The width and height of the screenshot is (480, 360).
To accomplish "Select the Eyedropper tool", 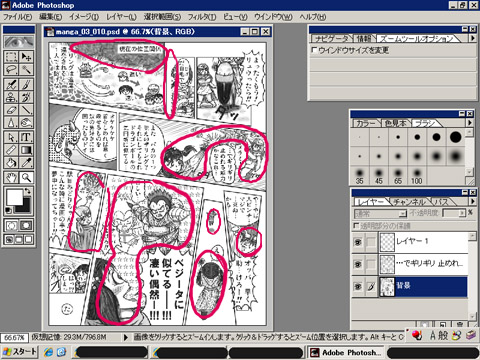I will click(26, 162).
